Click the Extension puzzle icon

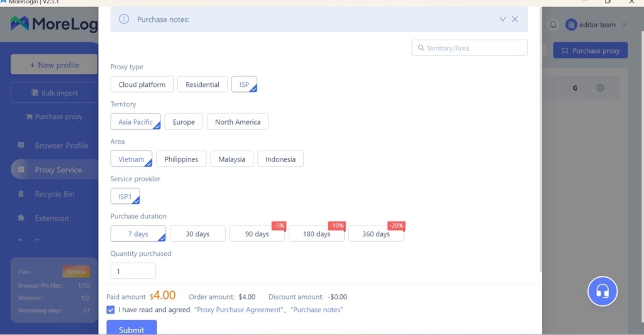(21, 218)
